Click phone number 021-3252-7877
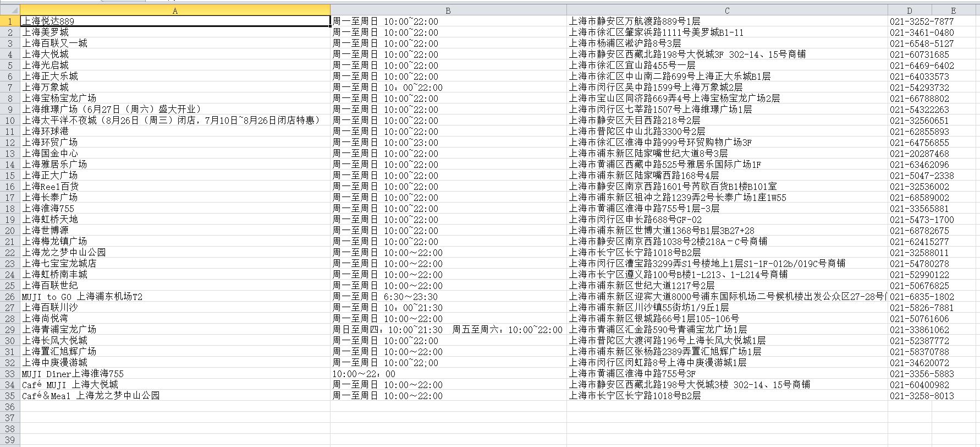 click(922, 21)
